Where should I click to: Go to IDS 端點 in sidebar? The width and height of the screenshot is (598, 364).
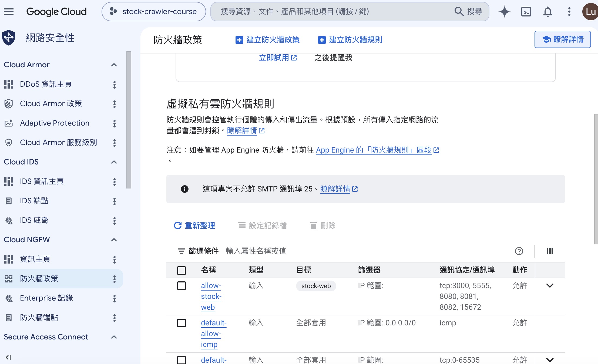coord(34,201)
